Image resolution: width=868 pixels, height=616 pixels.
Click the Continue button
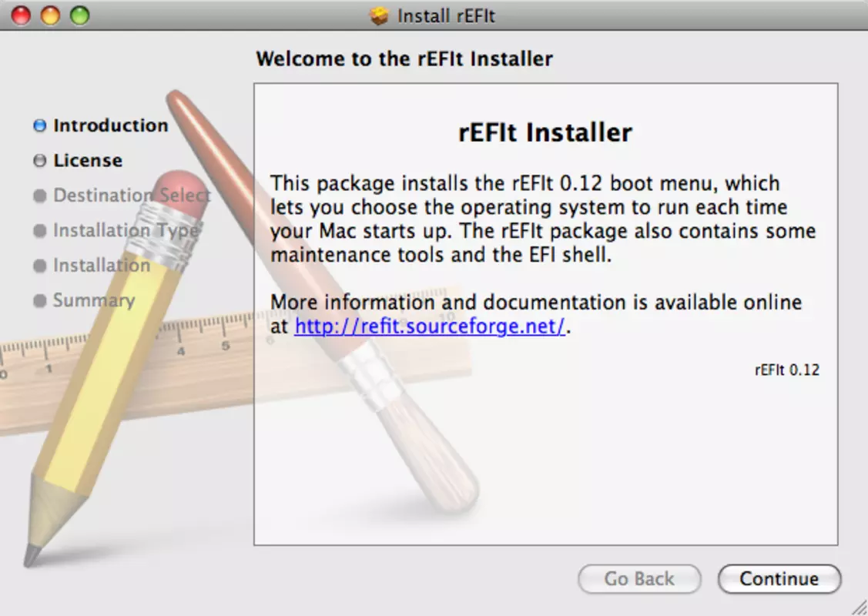[779, 579]
